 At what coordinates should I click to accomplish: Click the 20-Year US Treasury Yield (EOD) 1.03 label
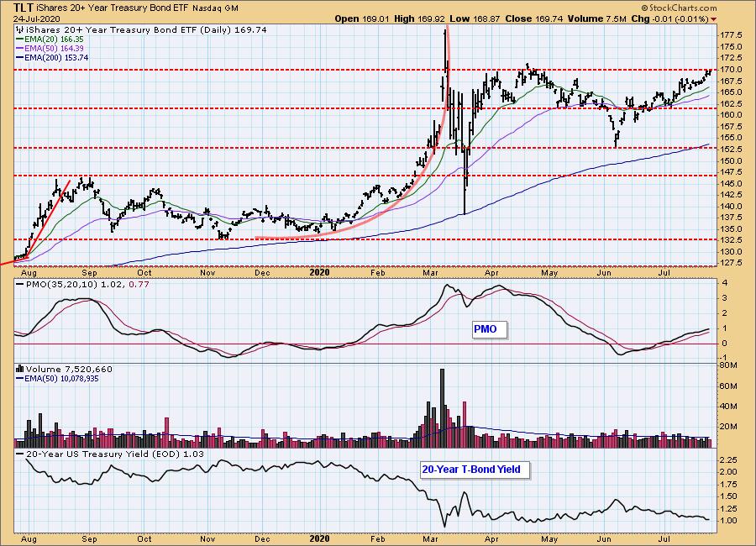(x=115, y=454)
